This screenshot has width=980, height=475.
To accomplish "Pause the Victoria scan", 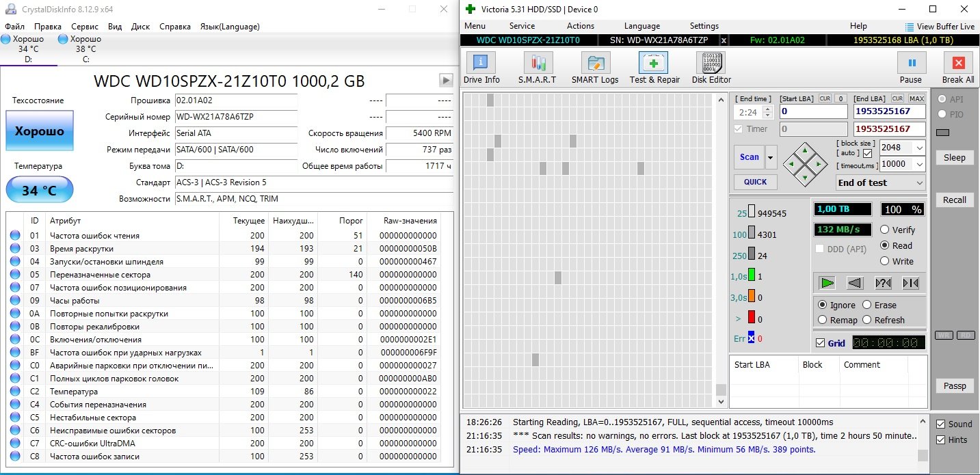I will pos(912,68).
